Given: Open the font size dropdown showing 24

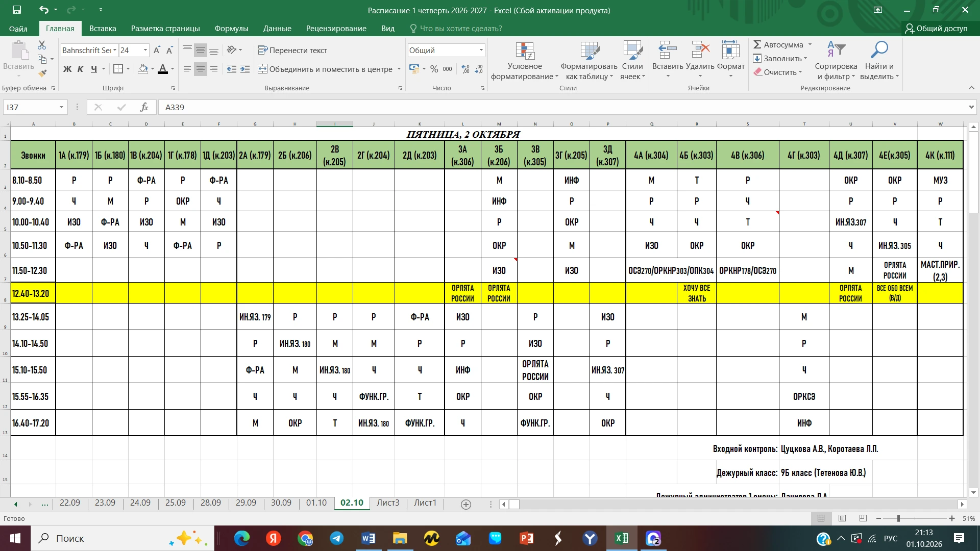Looking at the screenshot, I should (145, 50).
